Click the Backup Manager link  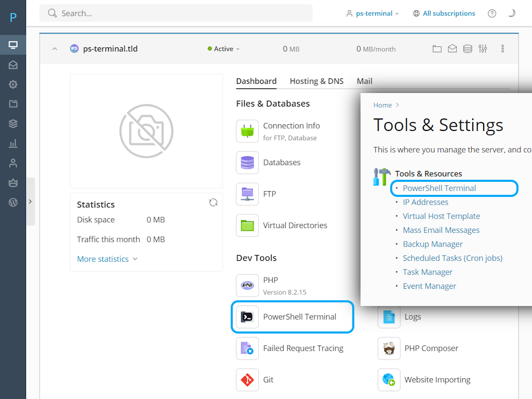(432, 244)
